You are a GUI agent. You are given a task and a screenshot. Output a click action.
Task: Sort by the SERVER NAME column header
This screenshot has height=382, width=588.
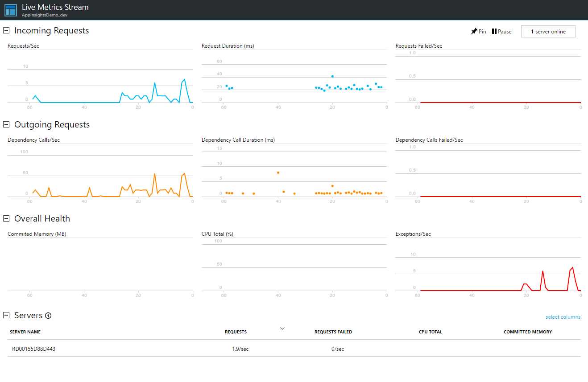pos(25,332)
